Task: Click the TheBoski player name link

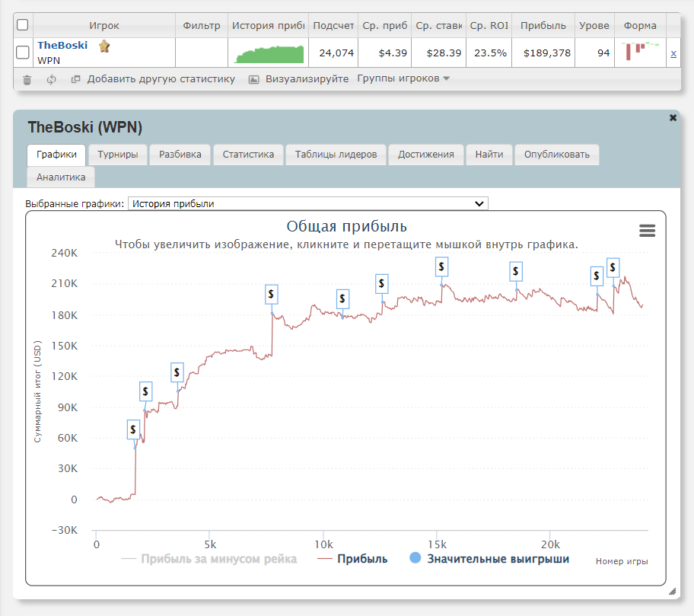Action: (62, 46)
